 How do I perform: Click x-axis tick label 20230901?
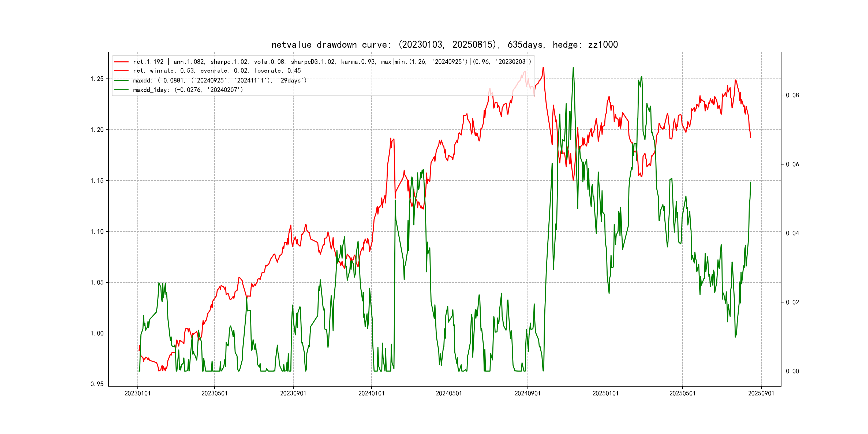pos(293,394)
